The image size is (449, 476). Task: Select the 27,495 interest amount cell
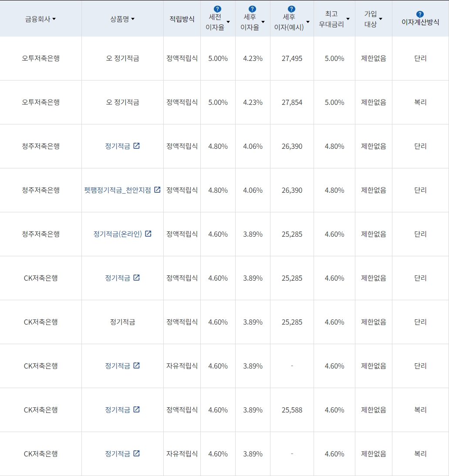pos(291,58)
